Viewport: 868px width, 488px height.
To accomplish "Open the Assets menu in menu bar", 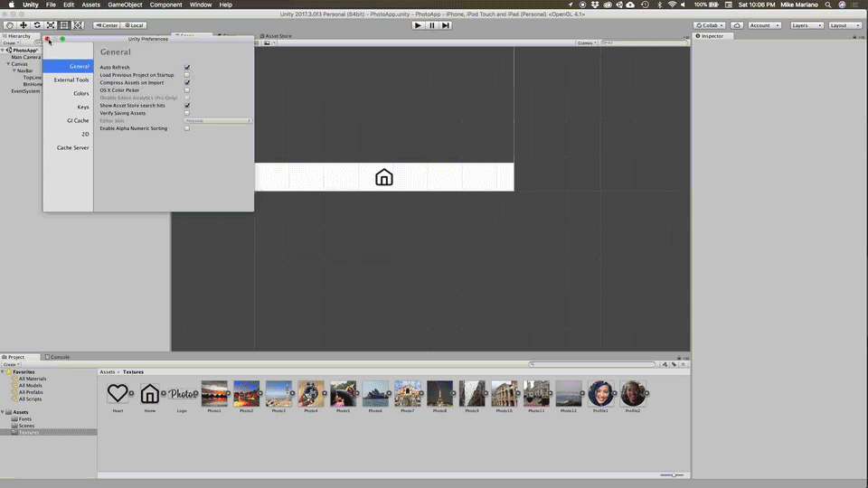I will coord(90,5).
